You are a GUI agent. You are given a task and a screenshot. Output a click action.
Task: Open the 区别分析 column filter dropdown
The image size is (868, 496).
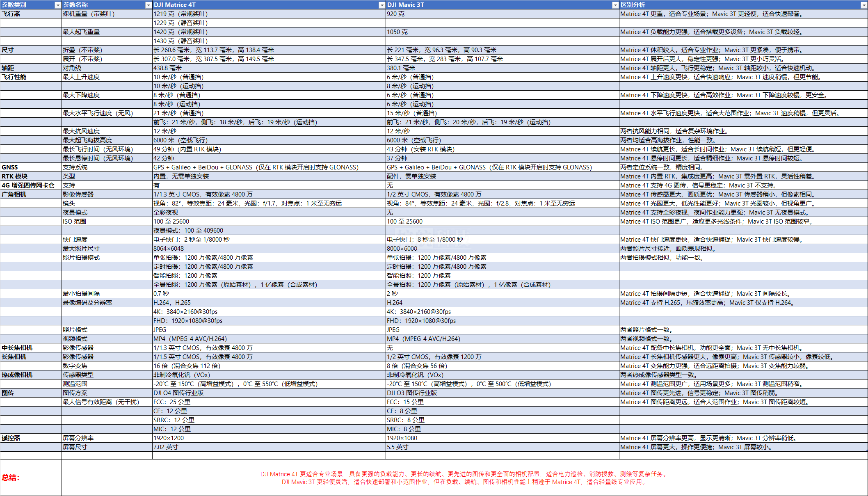[863, 5]
